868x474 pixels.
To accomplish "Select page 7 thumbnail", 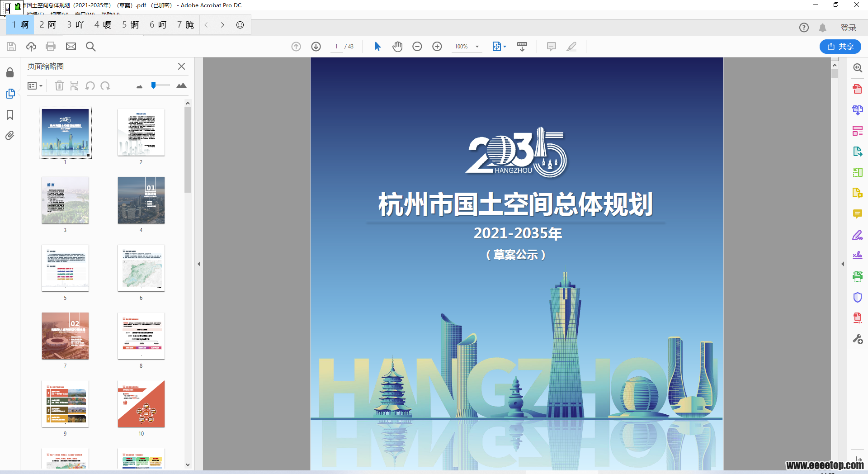I will pyautogui.click(x=65, y=336).
